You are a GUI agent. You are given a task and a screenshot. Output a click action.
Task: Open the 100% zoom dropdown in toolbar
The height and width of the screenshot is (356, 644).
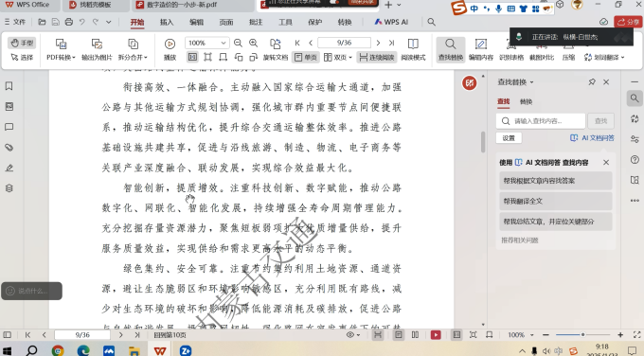click(206, 43)
